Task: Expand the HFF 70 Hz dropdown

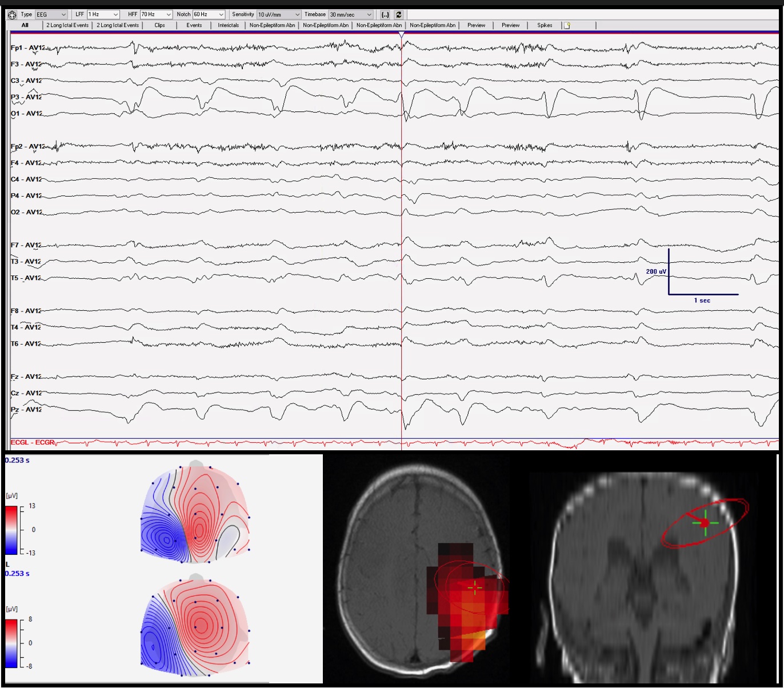Action: coord(156,14)
